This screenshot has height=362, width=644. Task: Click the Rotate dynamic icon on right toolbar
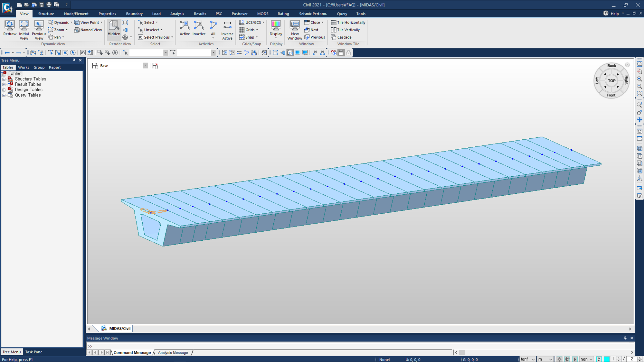[x=639, y=120]
